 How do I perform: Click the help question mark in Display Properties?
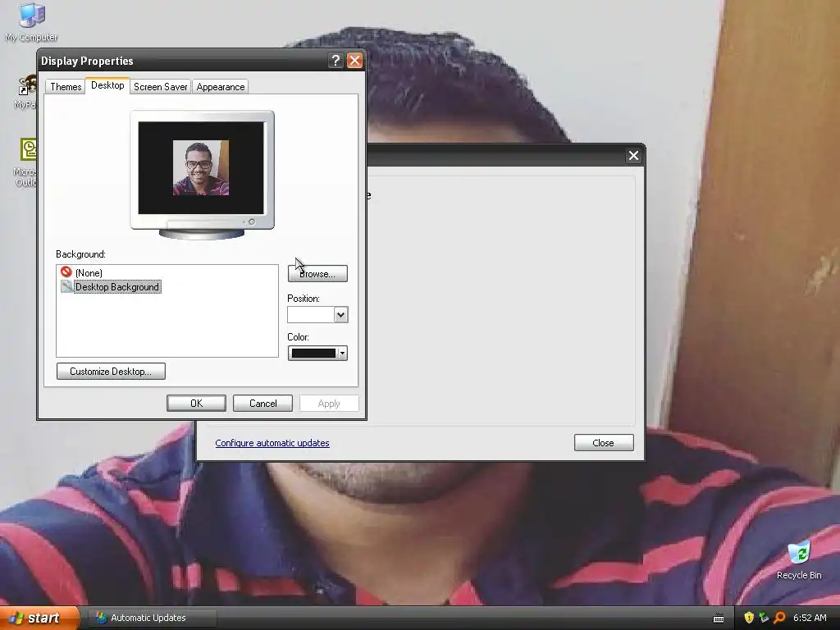click(x=336, y=61)
